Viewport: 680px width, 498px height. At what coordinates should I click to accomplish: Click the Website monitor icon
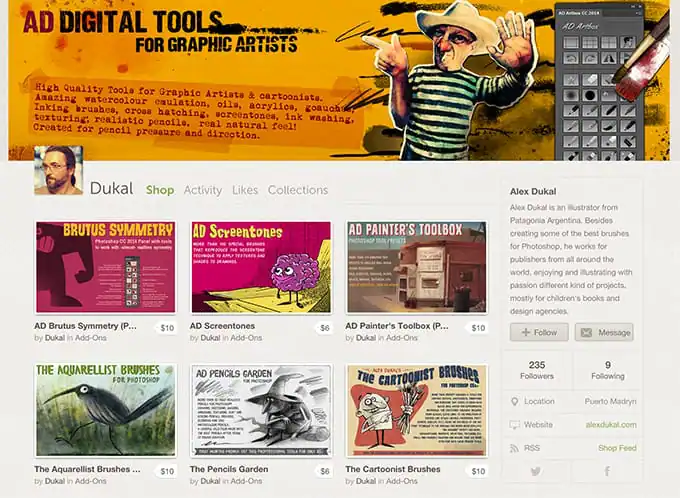(514, 425)
